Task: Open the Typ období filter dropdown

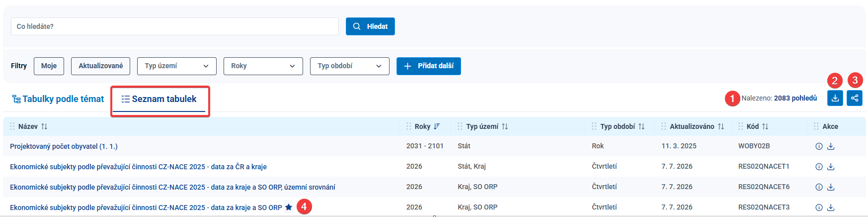Action: coord(350,66)
